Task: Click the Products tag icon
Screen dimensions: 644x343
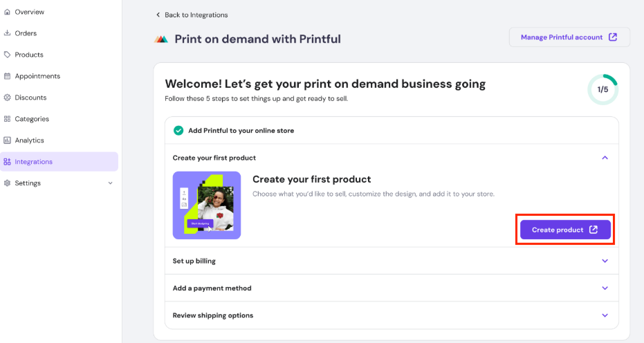Action: click(7, 55)
